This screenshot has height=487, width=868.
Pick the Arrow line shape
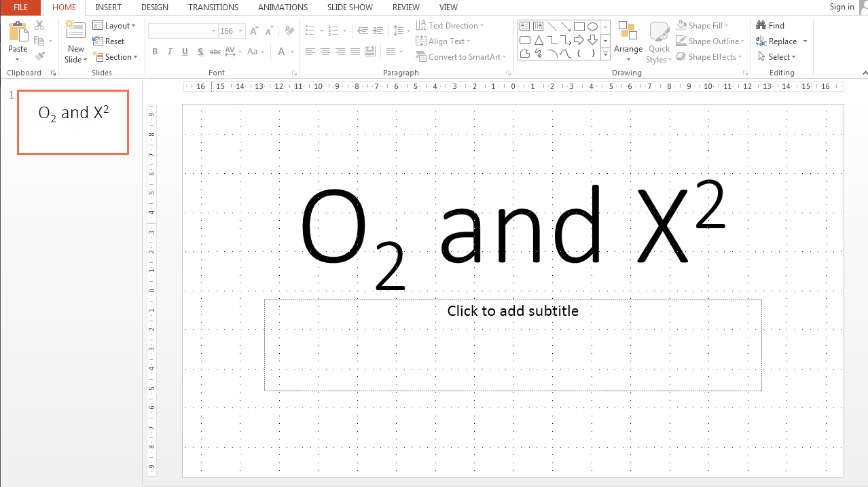(x=566, y=26)
